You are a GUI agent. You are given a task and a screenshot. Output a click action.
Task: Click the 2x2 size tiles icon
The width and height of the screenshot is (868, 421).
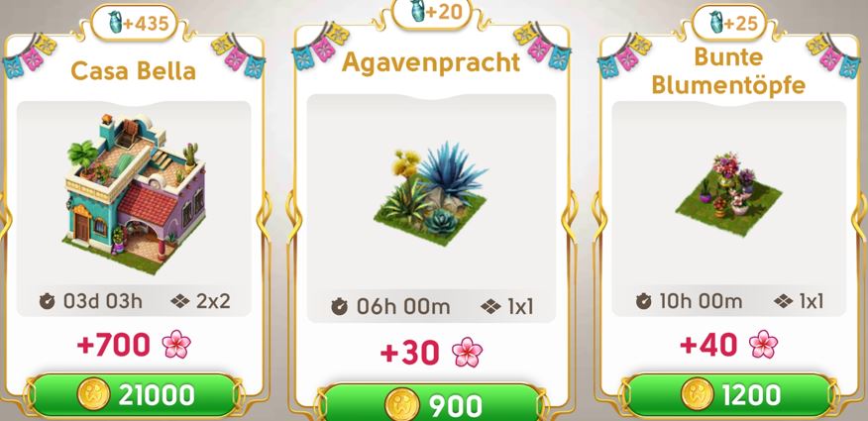[180, 301]
